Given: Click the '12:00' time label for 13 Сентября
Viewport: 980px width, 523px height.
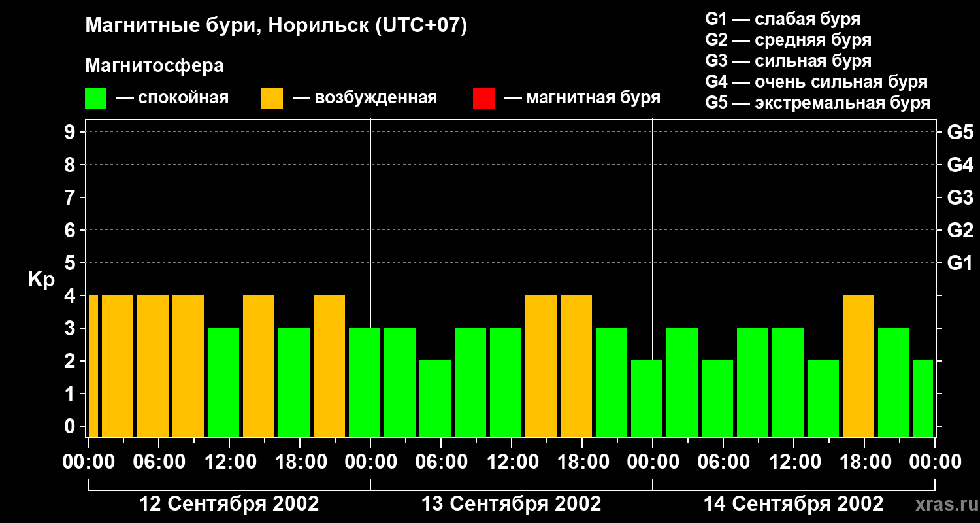Looking at the screenshot, I should tap(512, 462).
